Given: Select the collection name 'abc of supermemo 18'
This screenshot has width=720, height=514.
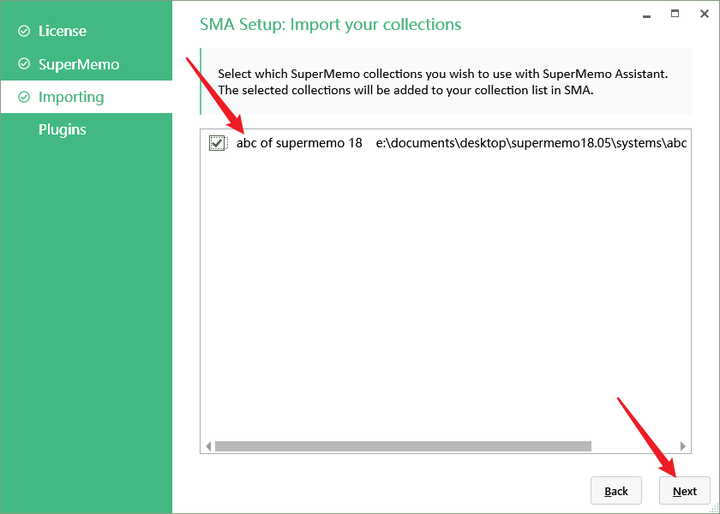Looking at the screenshot, I should (299, 143).
